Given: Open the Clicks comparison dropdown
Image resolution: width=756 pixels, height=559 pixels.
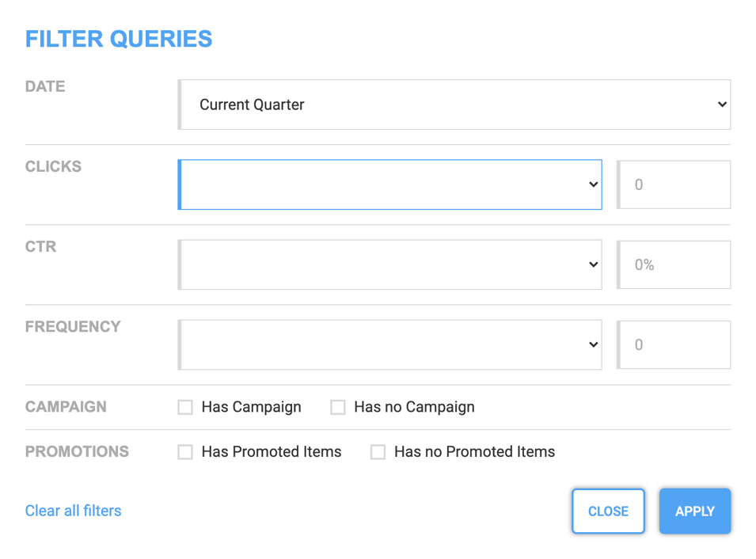Looking at the screenshot, I should tap(389, 184).
